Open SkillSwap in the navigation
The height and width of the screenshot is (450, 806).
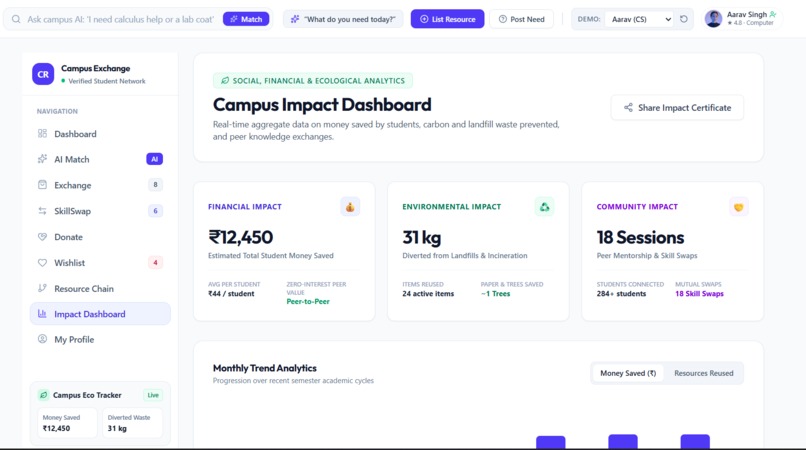coord(100,211)
